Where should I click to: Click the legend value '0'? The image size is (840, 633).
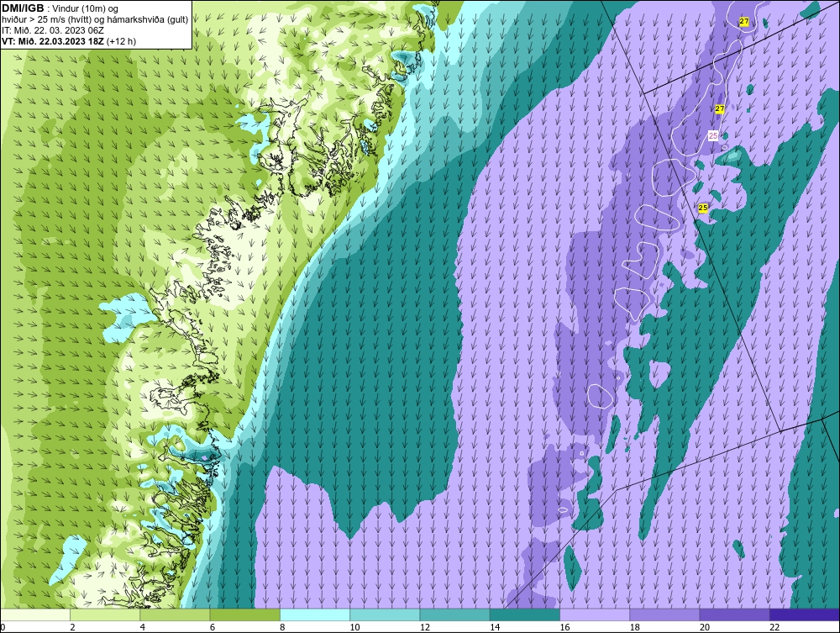click(x=3, y=628)
